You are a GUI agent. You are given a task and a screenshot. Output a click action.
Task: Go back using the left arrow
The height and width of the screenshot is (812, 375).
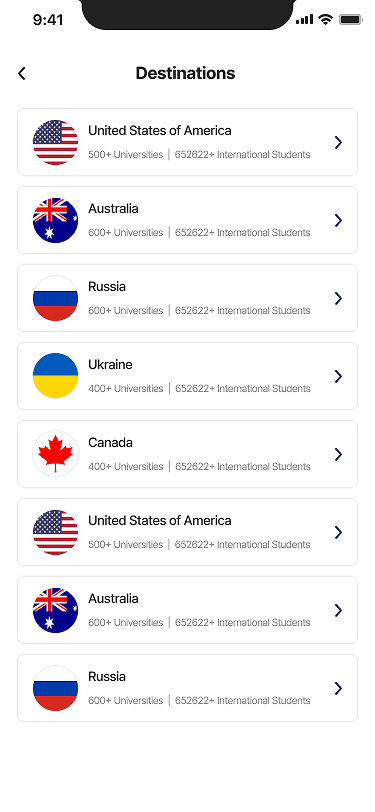coord(22,74)
